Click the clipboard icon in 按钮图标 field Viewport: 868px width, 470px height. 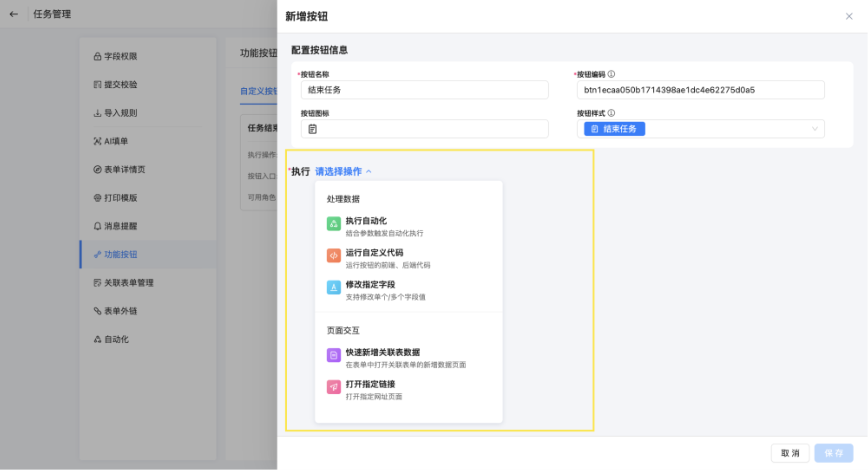click(x=312, y=129)
